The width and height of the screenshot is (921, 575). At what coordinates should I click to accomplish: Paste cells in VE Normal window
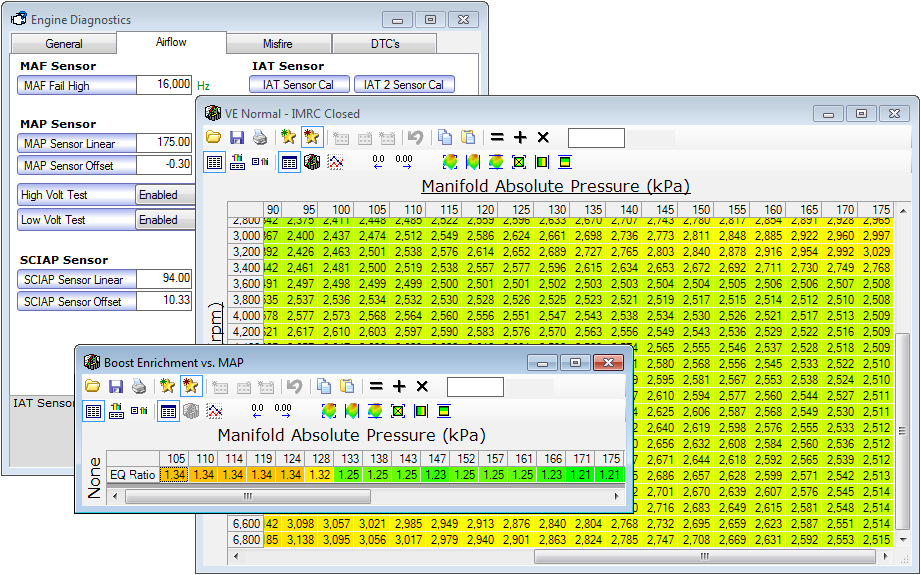[468, 137]
